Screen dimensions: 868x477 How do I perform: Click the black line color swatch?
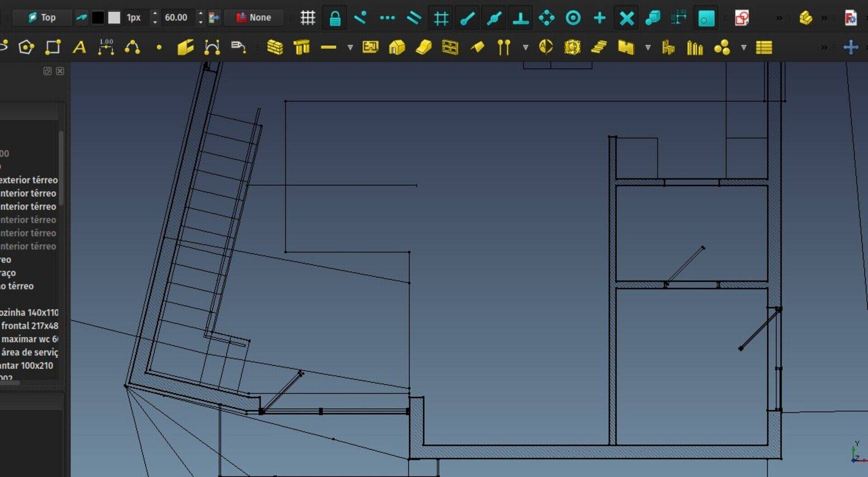[x=98, y=18]
